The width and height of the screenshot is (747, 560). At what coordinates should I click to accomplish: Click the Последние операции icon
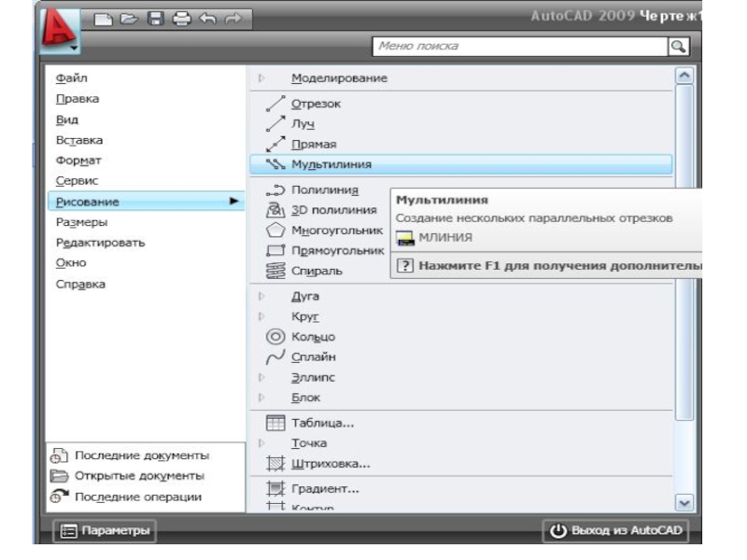(x=59, y=497)
